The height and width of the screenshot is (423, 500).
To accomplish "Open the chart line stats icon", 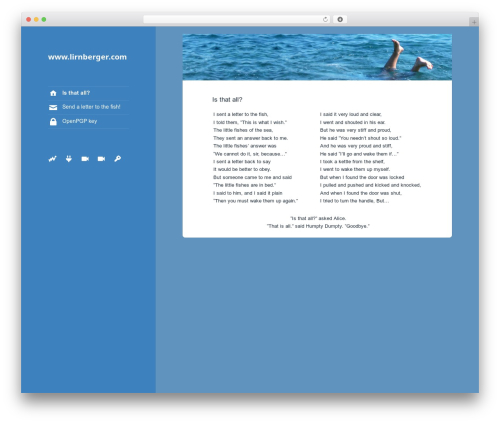I will [x=53, y=159].
